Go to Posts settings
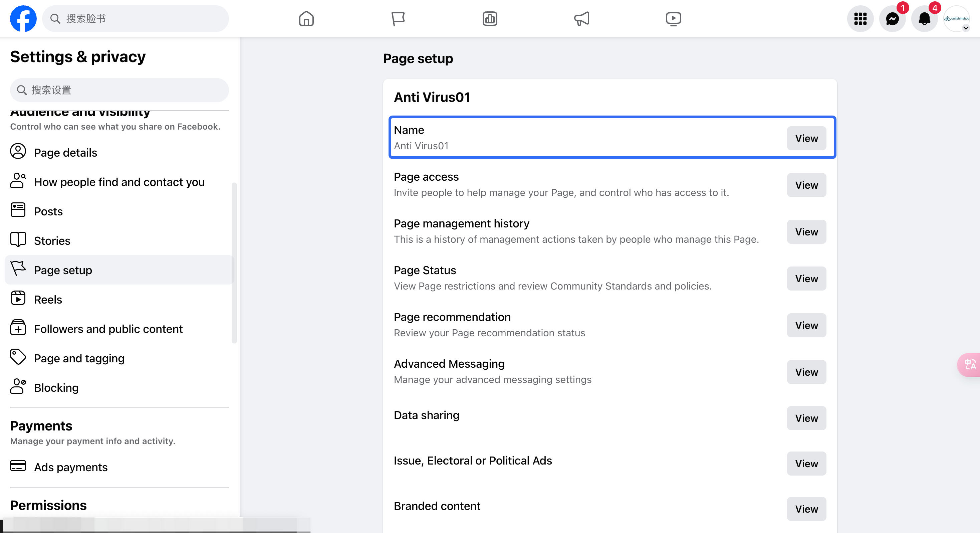The height and width of the screenshot is (533, 980). tap(119, 211)
